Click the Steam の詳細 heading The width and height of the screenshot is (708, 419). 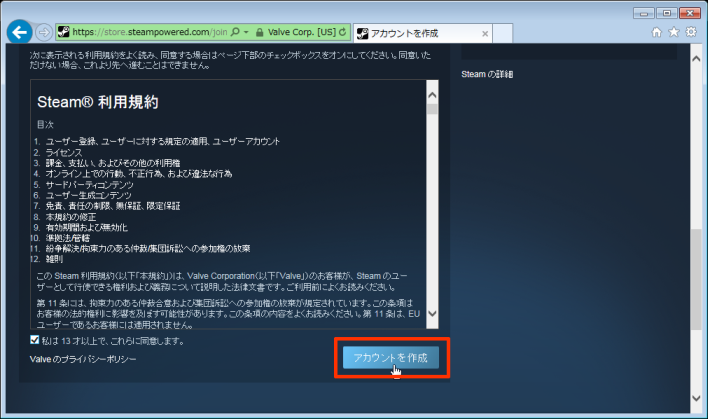coord(487,74)
